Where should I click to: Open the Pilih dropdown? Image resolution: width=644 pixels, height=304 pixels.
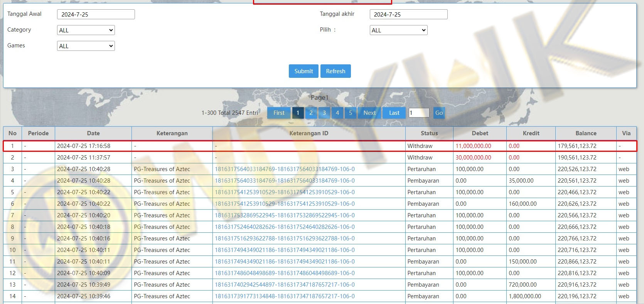399,30
